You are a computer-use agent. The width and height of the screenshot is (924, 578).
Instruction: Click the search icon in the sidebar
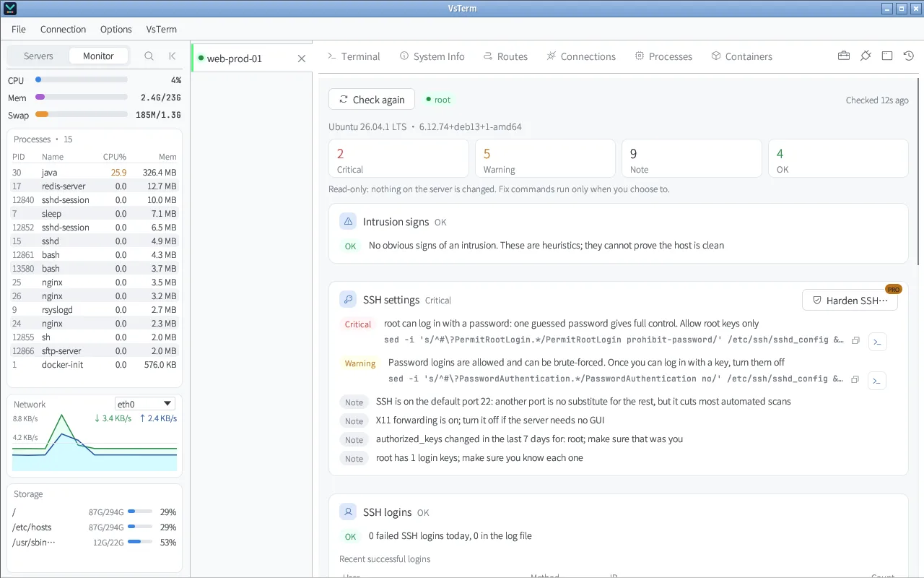(x=149, y=56)
